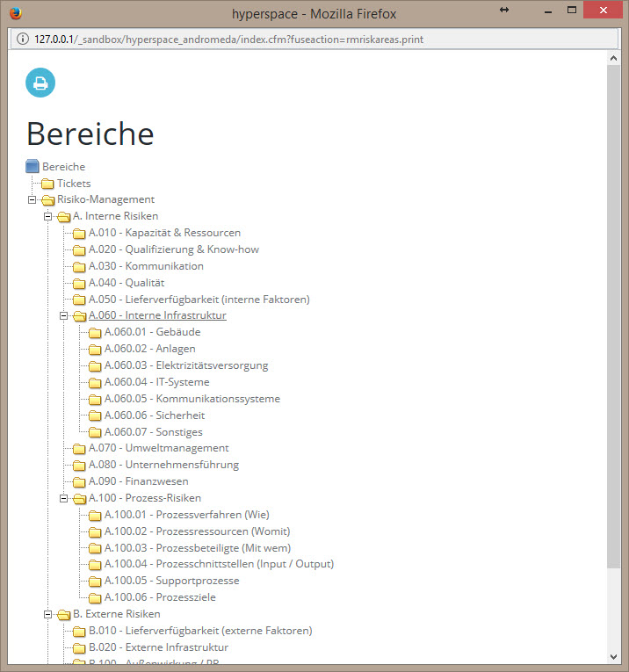The height and width of the screenshot is (672, 629).
Task: Collapse the A.060 - Interne Infrastruktur node
Action: click(x=63, y=315)
